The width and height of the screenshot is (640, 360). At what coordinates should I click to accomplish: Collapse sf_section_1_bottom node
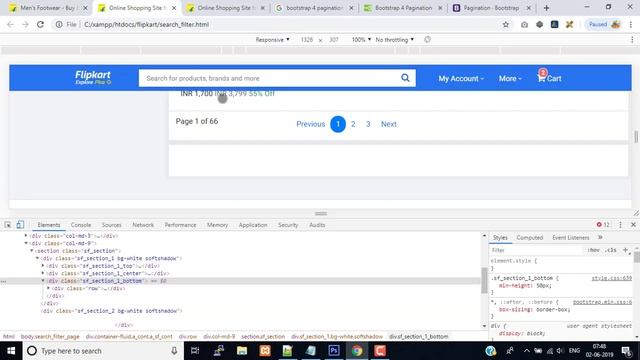43,280
